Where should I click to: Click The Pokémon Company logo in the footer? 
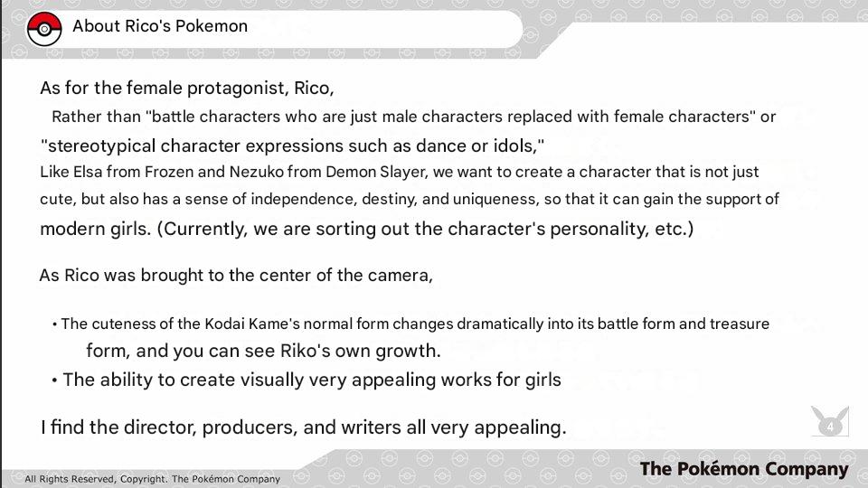tap(743, 469)
